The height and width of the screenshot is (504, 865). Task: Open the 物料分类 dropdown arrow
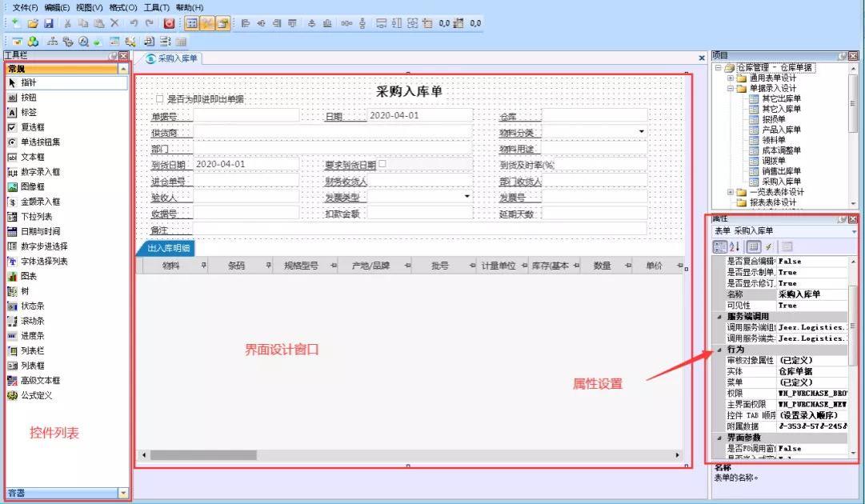point(641,132)
